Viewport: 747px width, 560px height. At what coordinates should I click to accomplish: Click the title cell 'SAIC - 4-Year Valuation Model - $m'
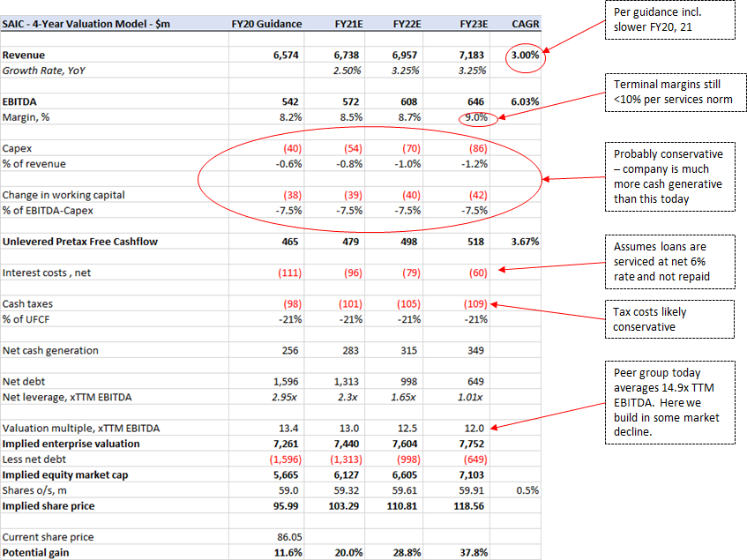click(86, 24)
